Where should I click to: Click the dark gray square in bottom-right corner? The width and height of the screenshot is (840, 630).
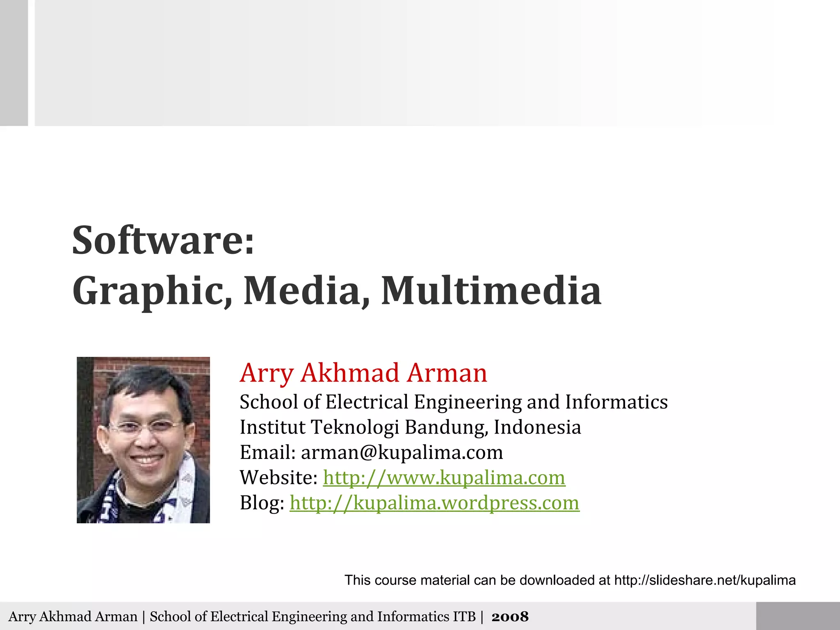click(798, 616)
